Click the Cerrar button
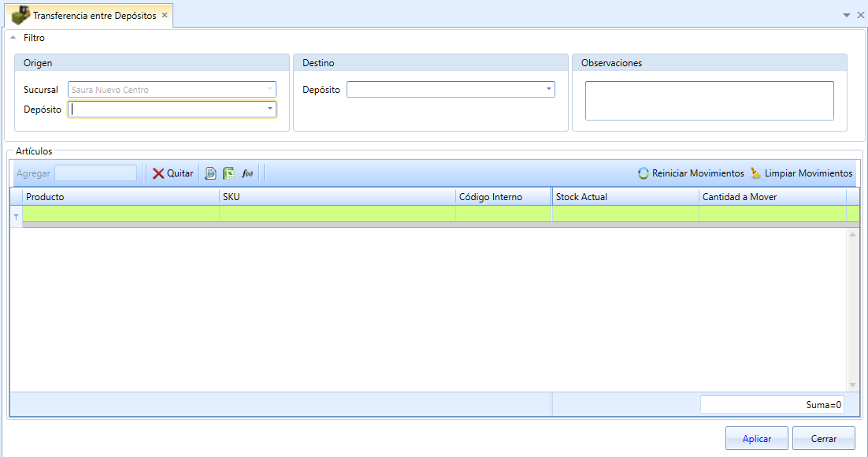Viewport: 868px width, 457px height. [x=824, y=438]
